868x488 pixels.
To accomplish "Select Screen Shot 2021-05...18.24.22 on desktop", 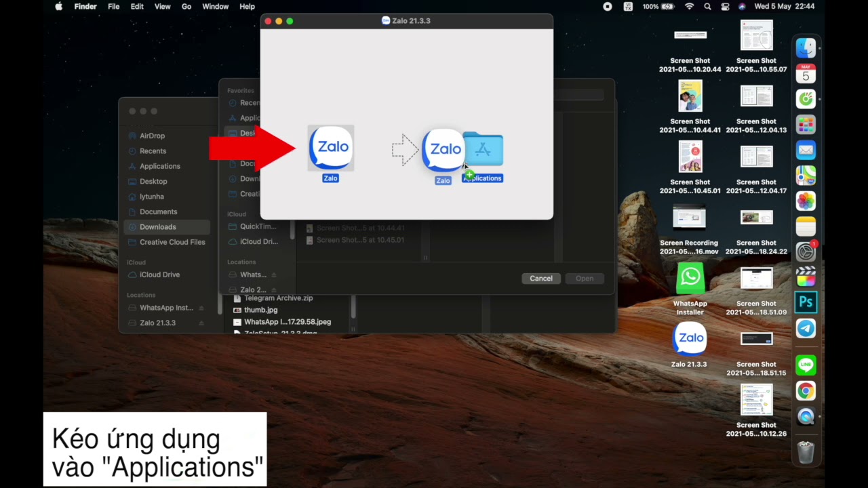I will (x=756, y=232).
